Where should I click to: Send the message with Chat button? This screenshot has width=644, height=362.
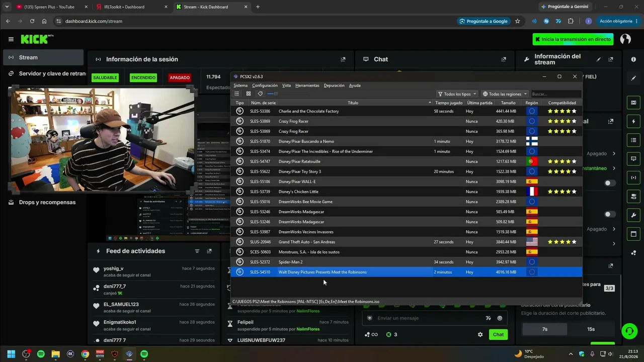click(x=498, y=334)
